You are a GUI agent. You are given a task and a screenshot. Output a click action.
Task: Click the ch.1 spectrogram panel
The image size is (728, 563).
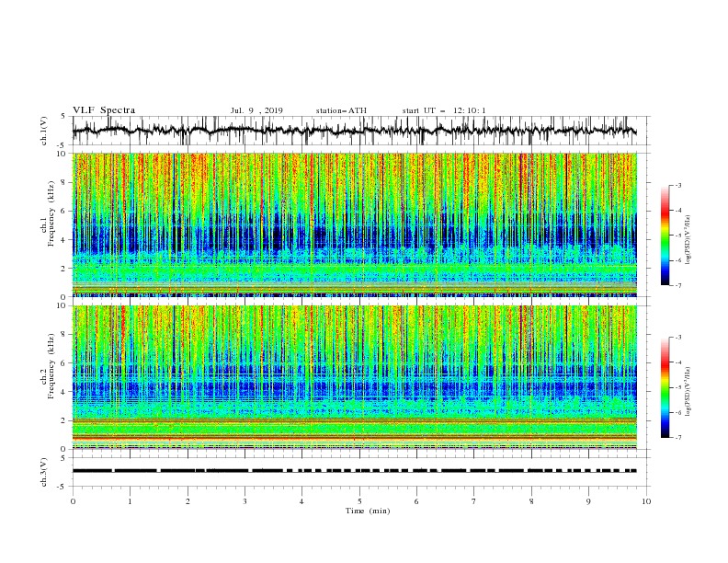click(x=355, y=224)
